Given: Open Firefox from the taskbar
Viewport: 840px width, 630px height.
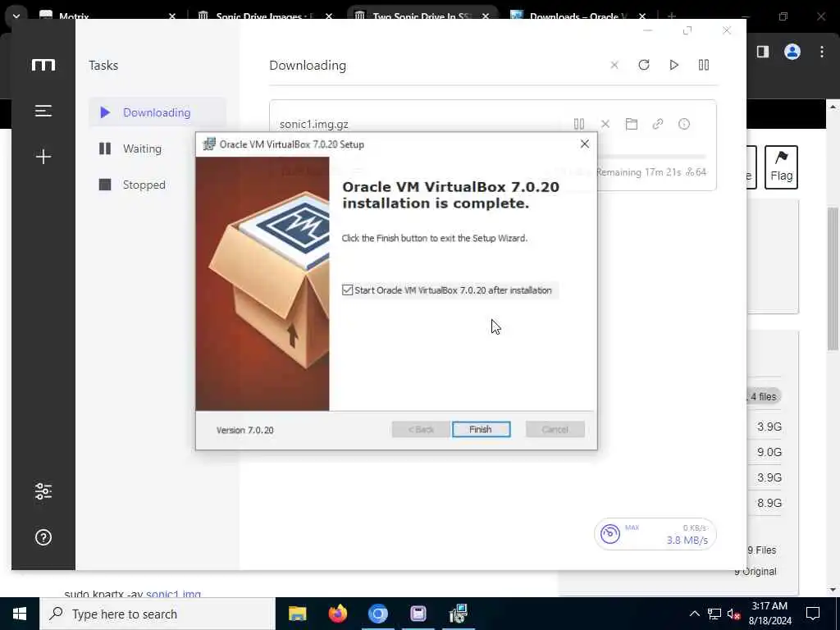Looking at the screenshot, I should (337, 614).
